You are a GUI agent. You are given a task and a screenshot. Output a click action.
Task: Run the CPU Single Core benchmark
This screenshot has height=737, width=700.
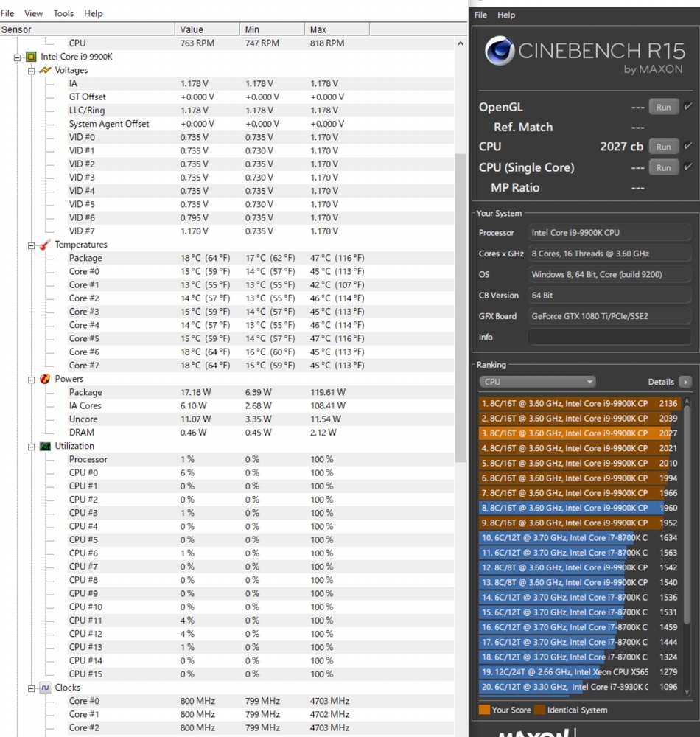663,167
